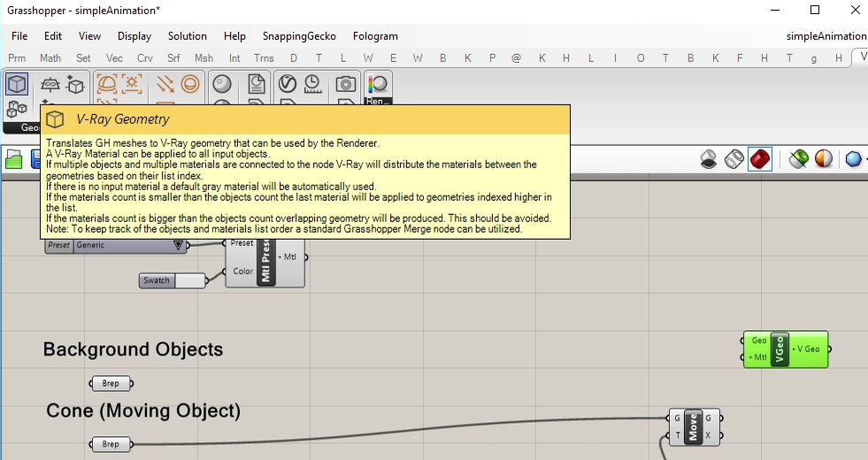The width and height of the screenshot is (868, 460).
Task: Open the Display menu
Action: click(134, 36)
